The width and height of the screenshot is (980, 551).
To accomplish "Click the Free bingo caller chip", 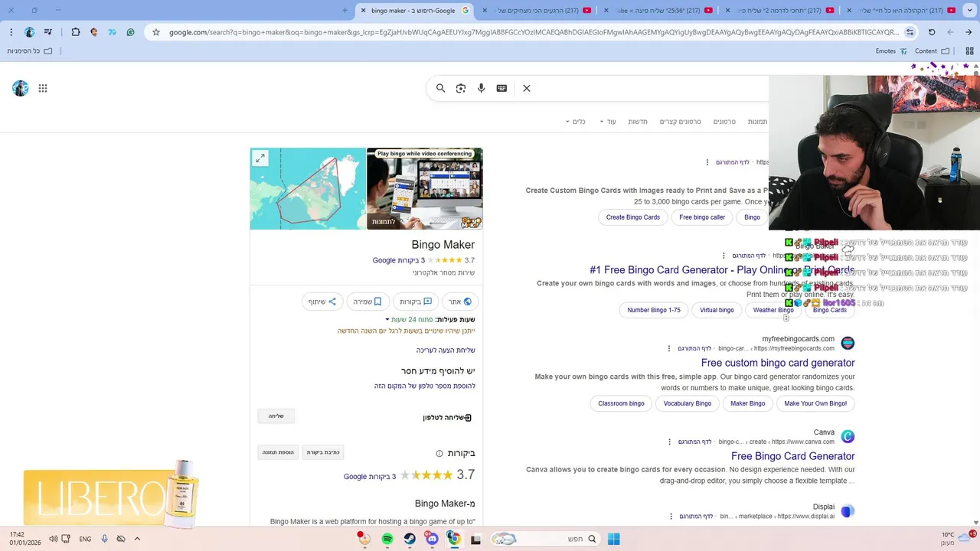I will click(702, 217).
